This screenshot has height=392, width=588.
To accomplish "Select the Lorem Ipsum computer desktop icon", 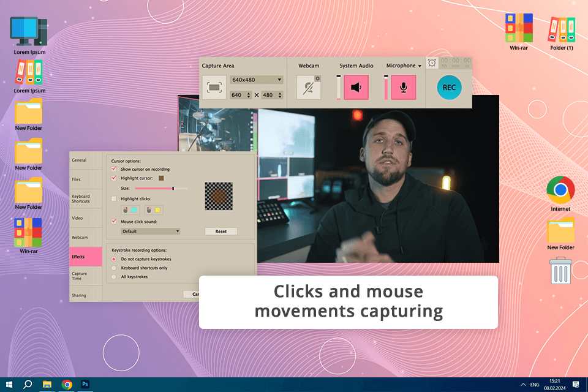I will click(x=29, y=36).
